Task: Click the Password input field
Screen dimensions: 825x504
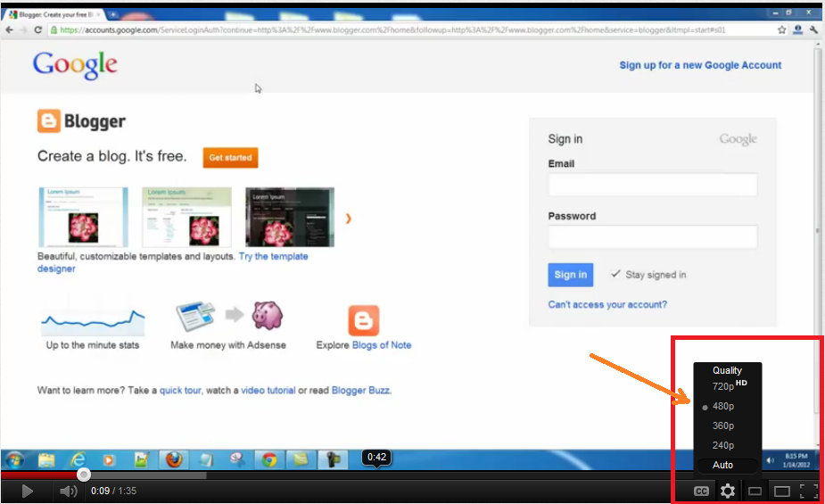Action: tap(653, 236)
